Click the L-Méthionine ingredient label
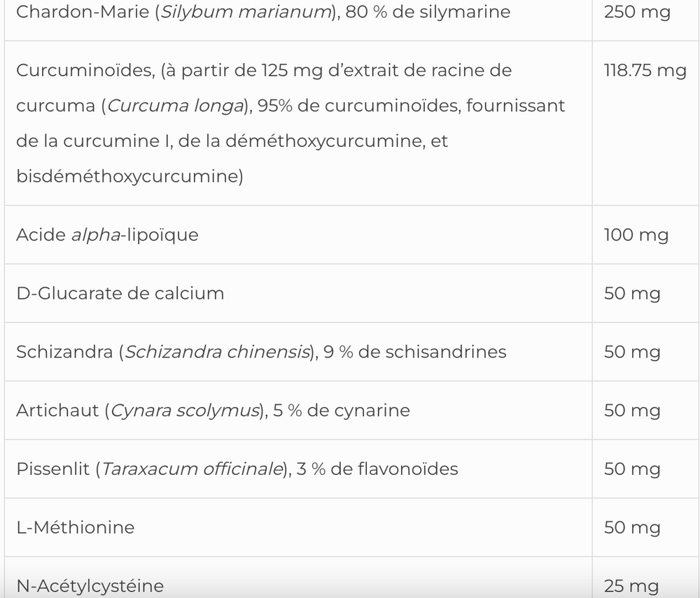The image size is (700, 598). (75, 527)
